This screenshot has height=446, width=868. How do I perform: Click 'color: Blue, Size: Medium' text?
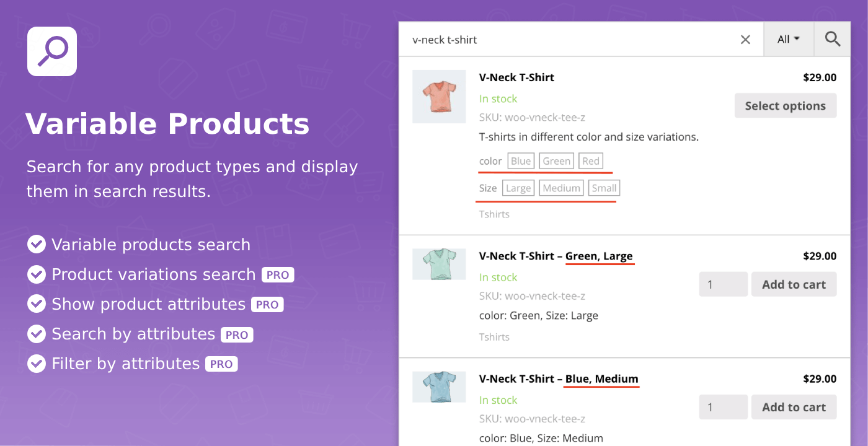[x=541, y=438]
